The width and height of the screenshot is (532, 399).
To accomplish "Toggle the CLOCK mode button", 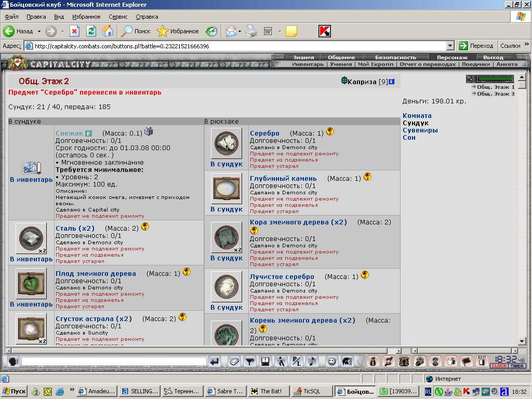I will [x=499, y=366].
